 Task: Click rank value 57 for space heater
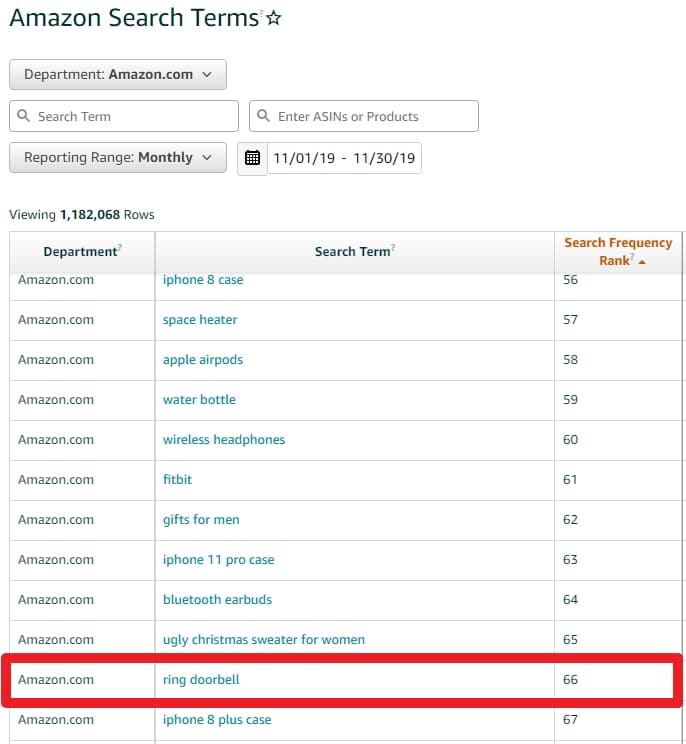pyautogui.click(x=570, y=320)
